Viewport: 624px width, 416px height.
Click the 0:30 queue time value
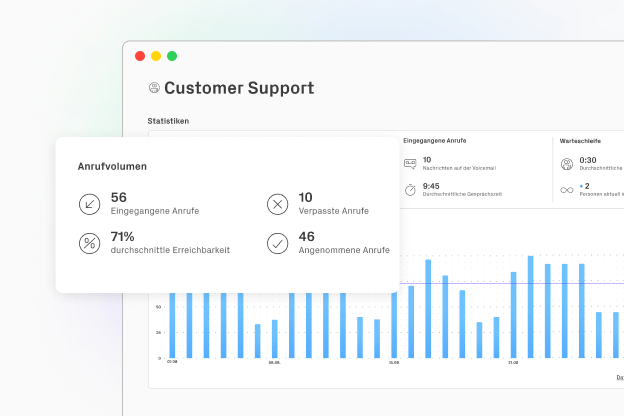coord(588,160)
